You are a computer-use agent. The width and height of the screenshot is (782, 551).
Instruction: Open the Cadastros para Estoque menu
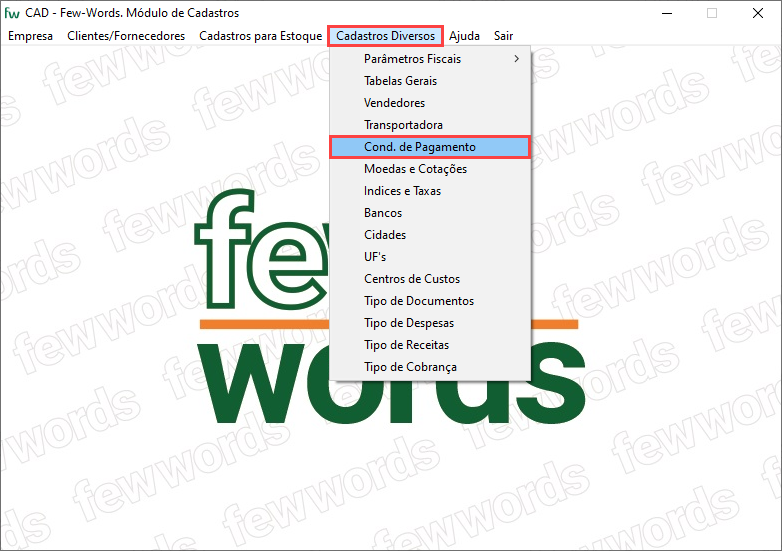(x=260, y=36)
